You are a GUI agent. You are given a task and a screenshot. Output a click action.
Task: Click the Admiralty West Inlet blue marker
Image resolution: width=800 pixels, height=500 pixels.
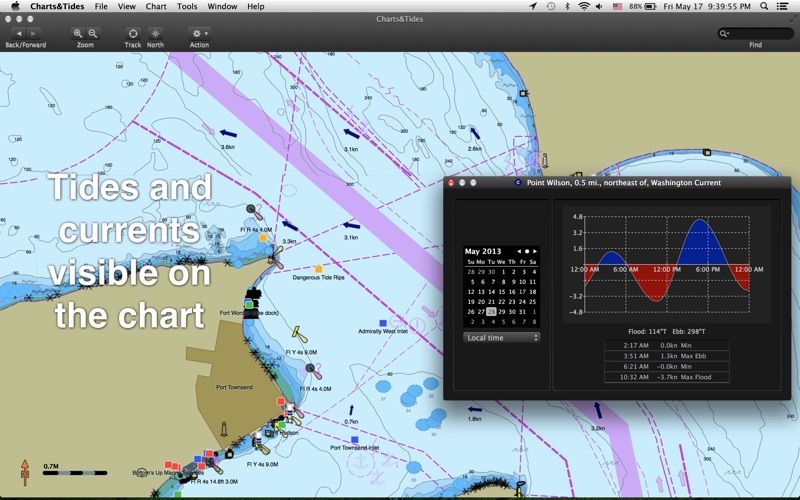click(x=383, y=323)
